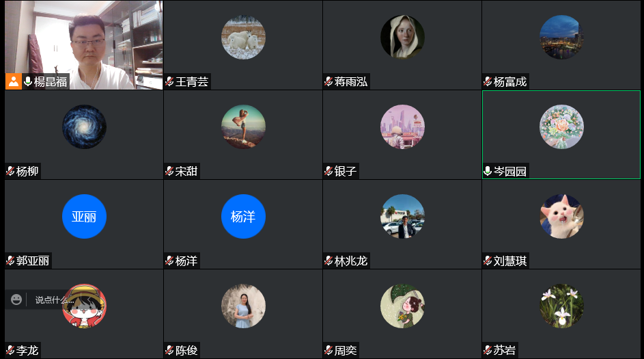Select the blue 杨洋 avatar circle
The width and height of the screenshot is (644, 359).
(x=243, y=216)
